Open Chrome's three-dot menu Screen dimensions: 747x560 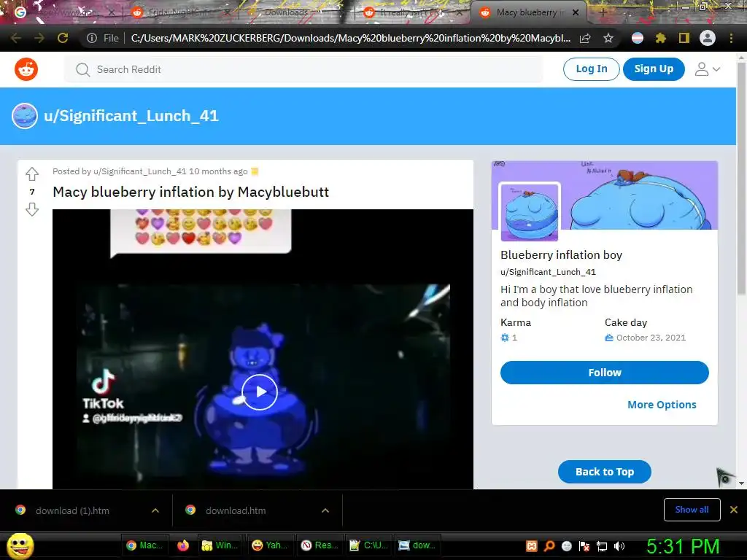point(731,38)
